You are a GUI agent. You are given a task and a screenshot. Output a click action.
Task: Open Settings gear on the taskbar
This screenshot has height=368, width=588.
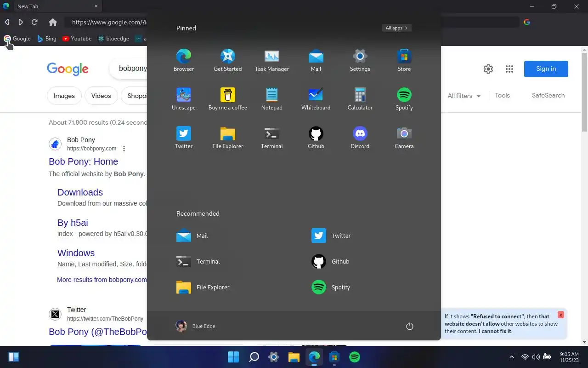[274, 357]
